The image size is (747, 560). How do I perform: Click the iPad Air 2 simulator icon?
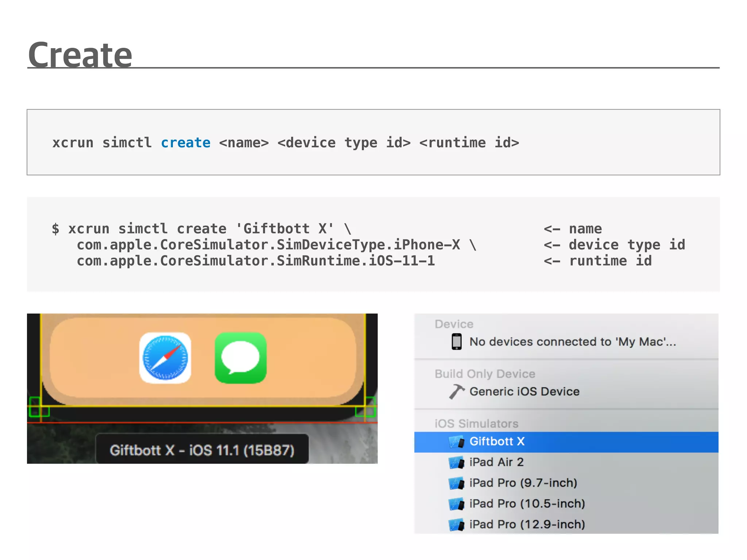click(456, 462)
